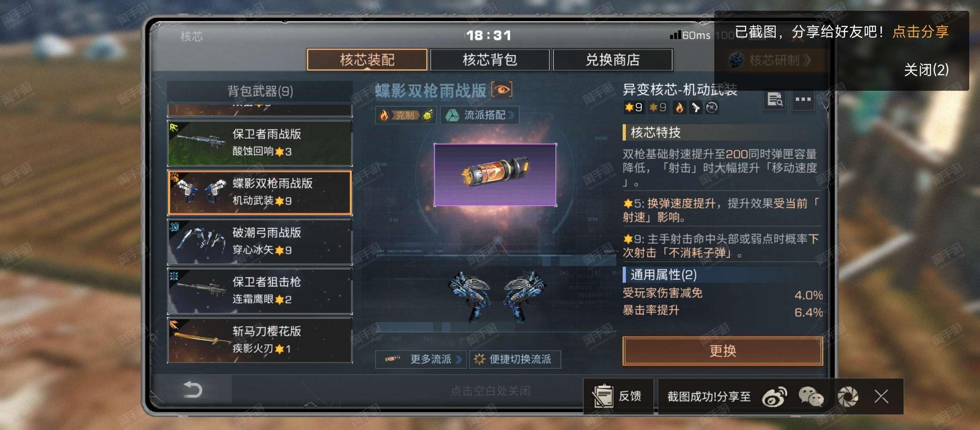980x430 pixels.
Task: Open the core details search icon
Action: (x=774, y=99)
